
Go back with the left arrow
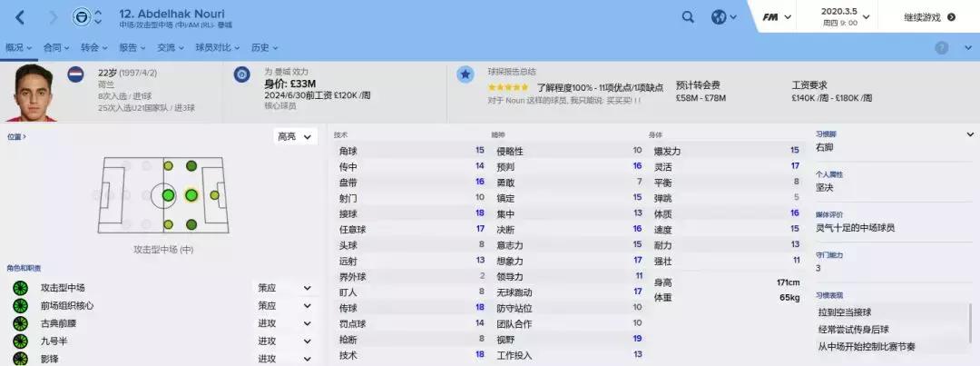pos(20,17)
